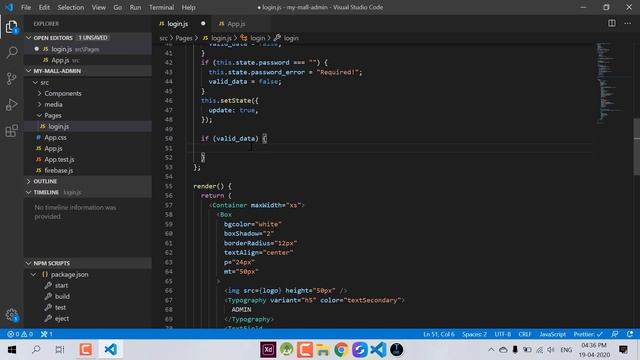Click the unsaved dot on login.js tab
640x360 pixels.
tap(203, 24)
